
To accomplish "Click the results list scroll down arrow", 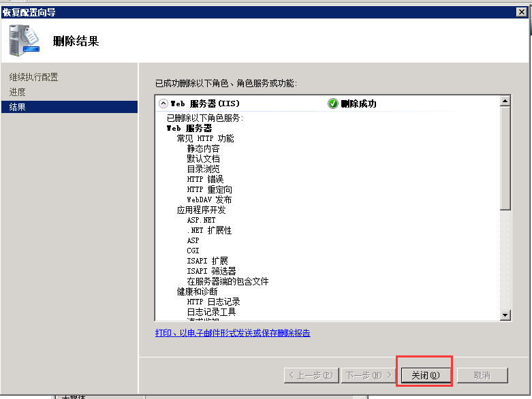I will 505,315.
